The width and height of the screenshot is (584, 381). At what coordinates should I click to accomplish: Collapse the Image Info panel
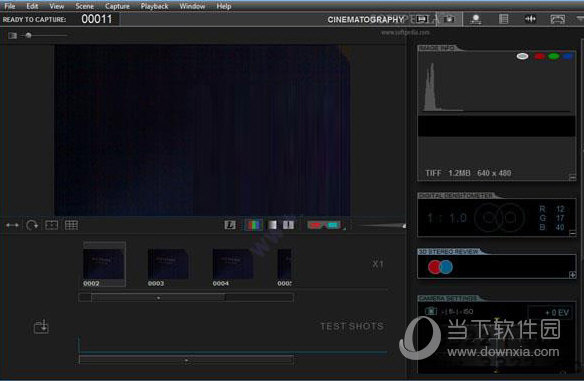pos(572,177)
